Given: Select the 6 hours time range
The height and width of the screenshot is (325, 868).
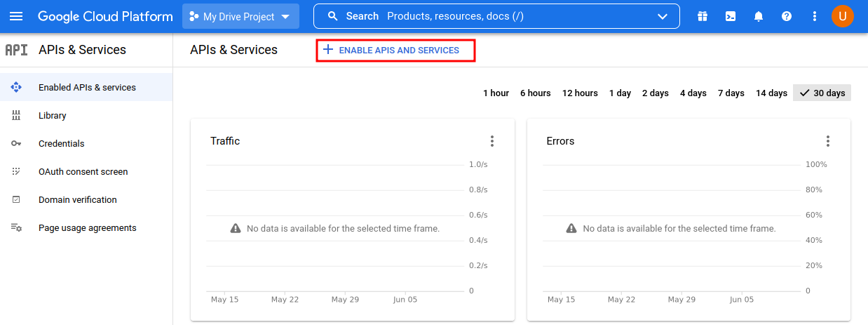Looking at the screenshot, I should (535, 93).
